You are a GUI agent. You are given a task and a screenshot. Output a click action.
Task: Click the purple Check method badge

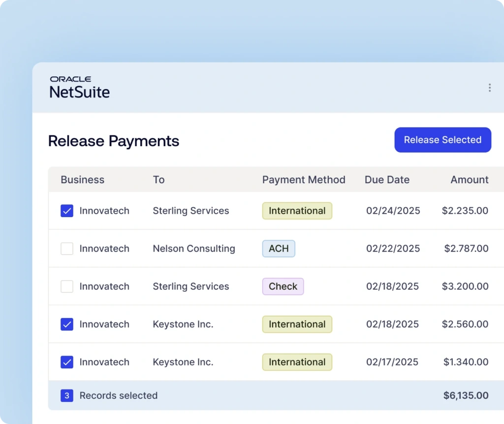pyautogui.click(x=283, y=287)
